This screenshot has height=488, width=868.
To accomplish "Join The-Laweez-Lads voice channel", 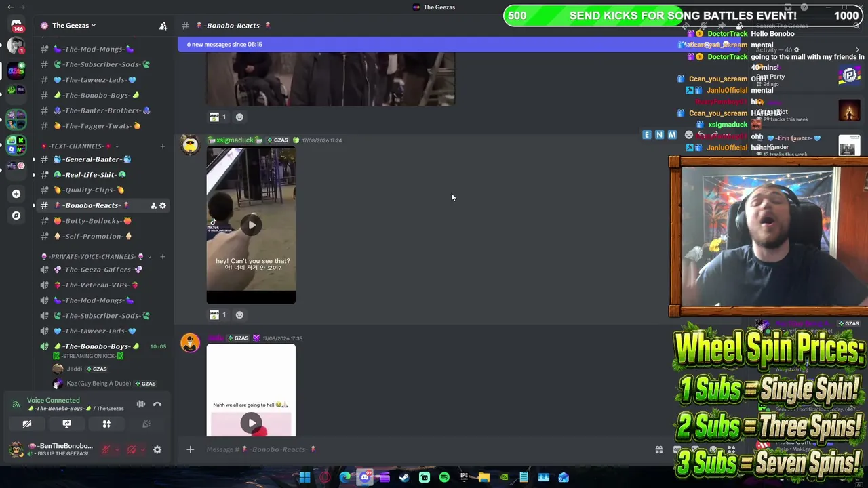I will click(x=102, y=331).
